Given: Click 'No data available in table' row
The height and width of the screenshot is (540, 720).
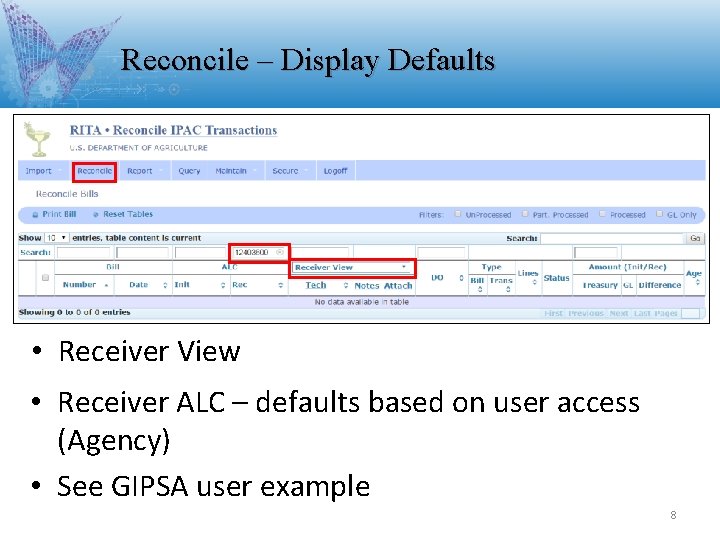Looking at the screenshot, I should click(361, 302).
